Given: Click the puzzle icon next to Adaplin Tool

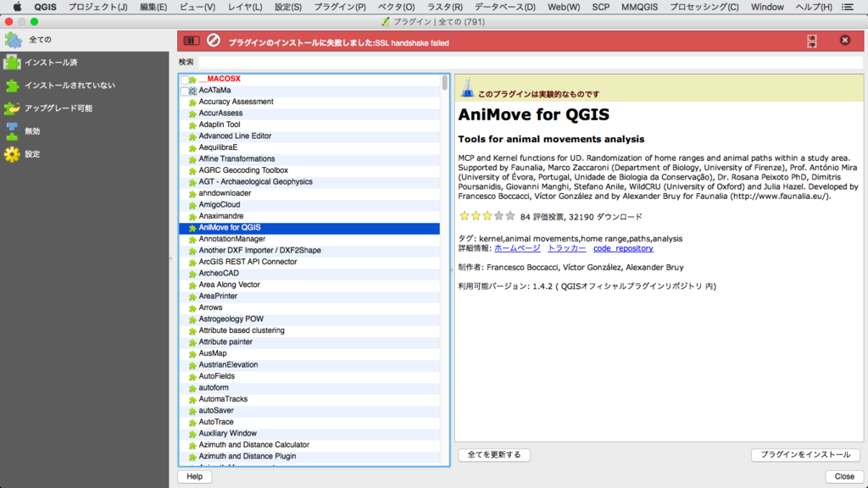Looking at the screenshot, I should (x=192, y=125).
